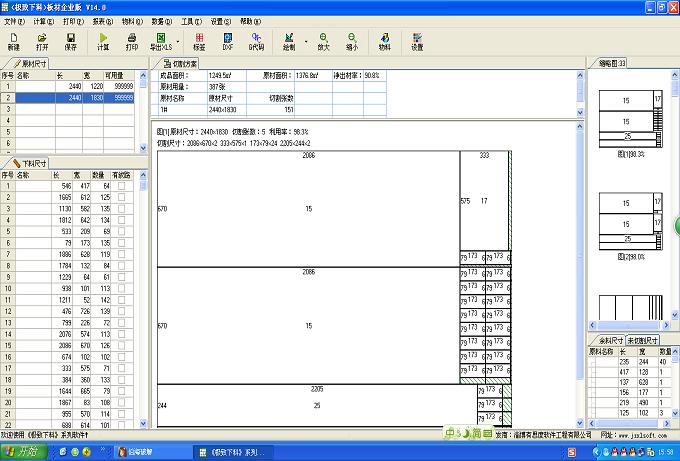Open a file using 打开 toolbar icon

tap(42, 42)
